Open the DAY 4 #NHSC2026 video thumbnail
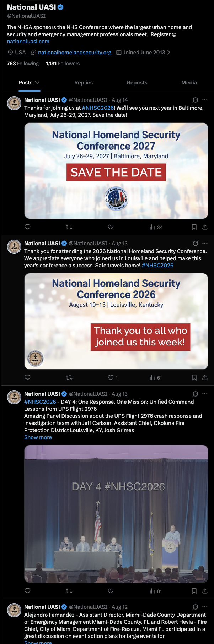214x644 pixels. [116, 514]
